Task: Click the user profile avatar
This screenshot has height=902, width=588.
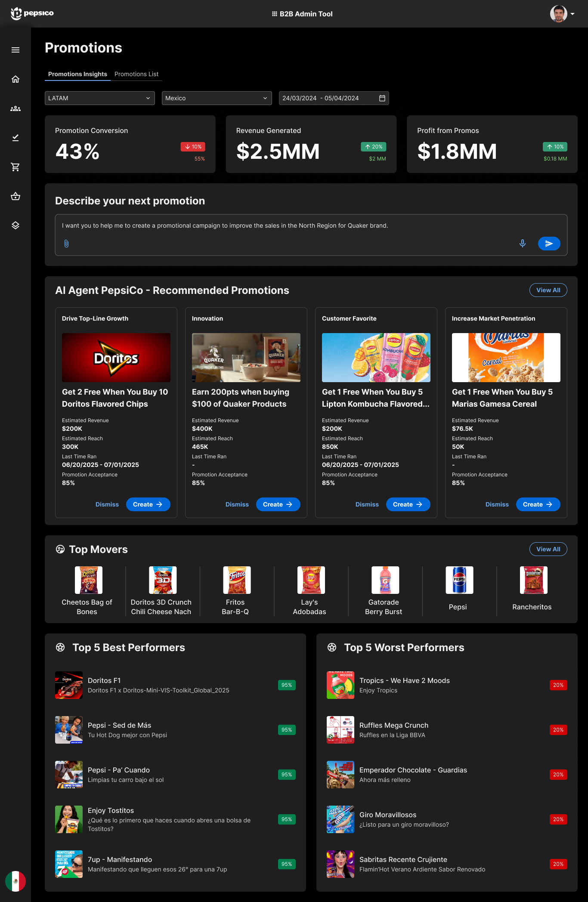Action: tap(559, 14)
